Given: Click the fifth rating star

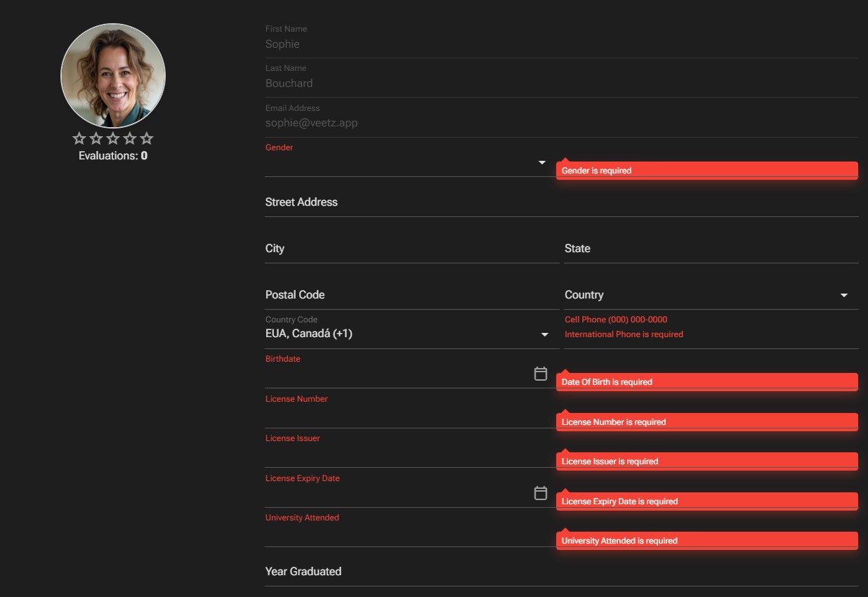Looking at the screenshot, I should [x=147, y=138].
